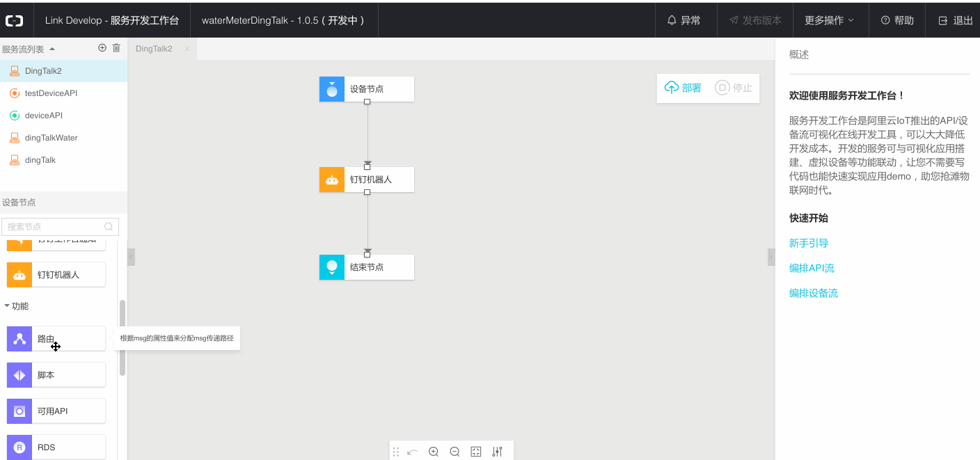Screen dimensions: 980x460
Task: Zoom in on the canvas
Action: [x=434, y=452]
